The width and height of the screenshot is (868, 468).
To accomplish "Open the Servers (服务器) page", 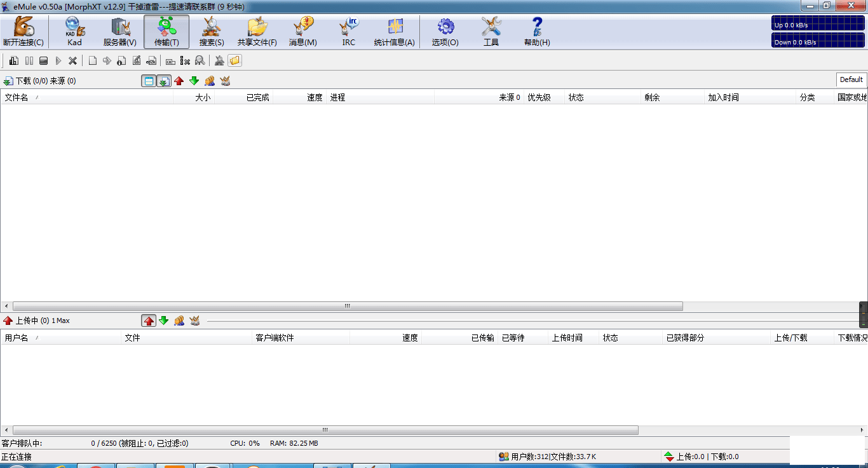I will pos(120,32).
